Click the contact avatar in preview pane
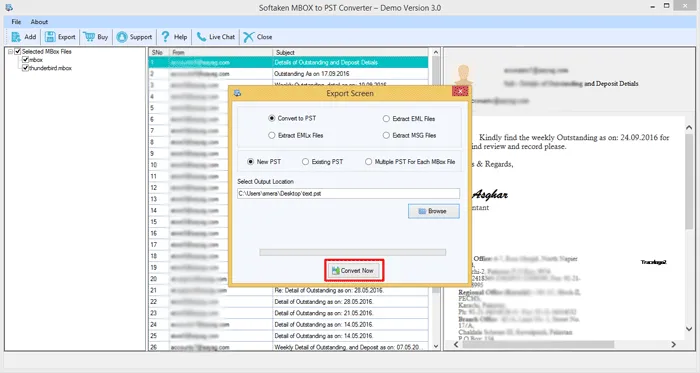The image size is (700, 373). 463,75
